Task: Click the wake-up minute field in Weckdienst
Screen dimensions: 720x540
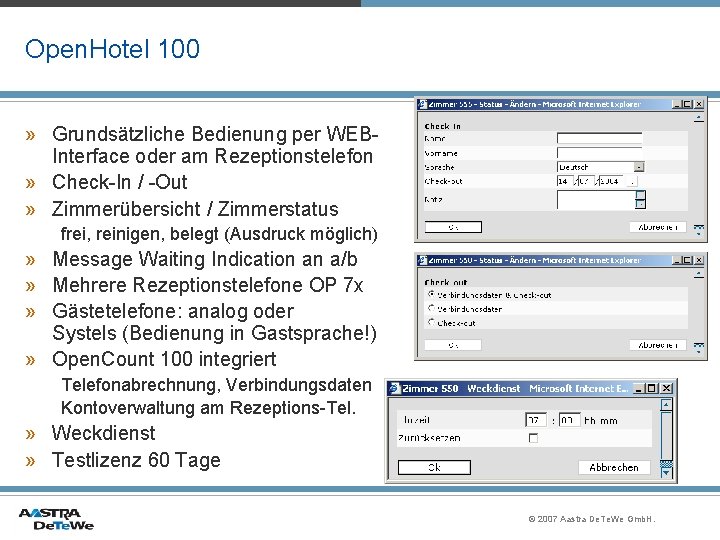Action: 569,420
